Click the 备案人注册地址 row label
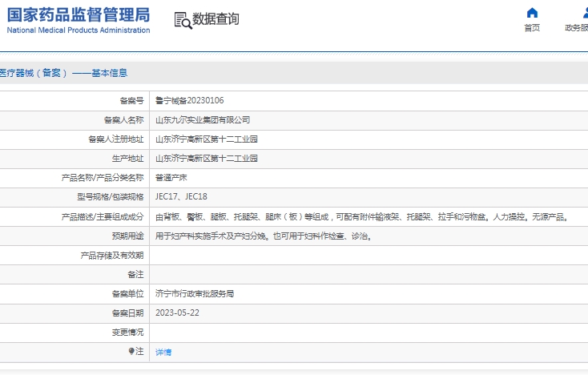This screenshot has width=588, height=375. 116,139
